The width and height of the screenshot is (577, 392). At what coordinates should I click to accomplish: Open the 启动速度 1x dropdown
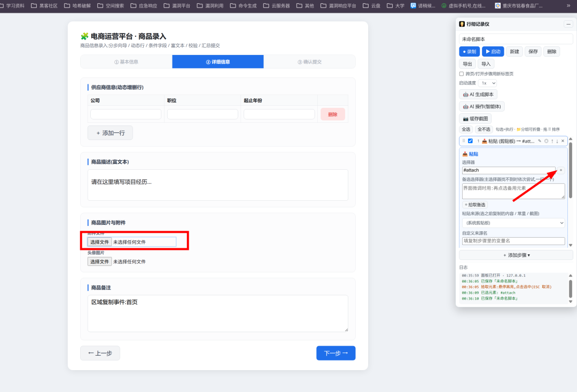488,83
